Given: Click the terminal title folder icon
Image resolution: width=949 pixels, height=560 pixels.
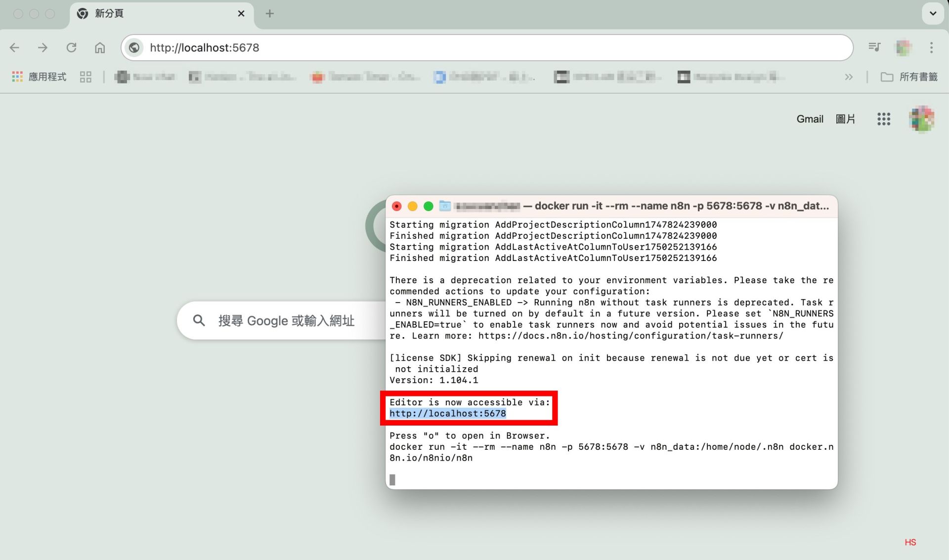Looking at the screenshot, I should [445, 206].
